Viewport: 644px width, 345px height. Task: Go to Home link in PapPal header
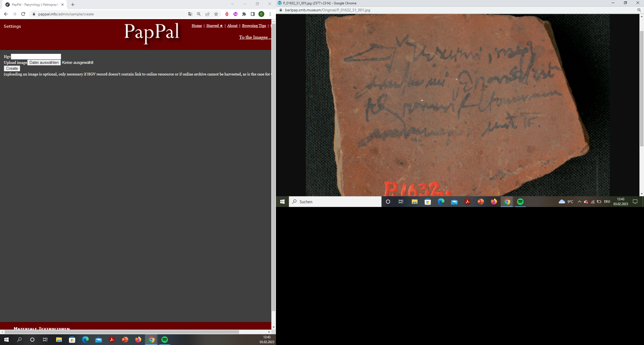pyautogui.click(x=197, y=26)
